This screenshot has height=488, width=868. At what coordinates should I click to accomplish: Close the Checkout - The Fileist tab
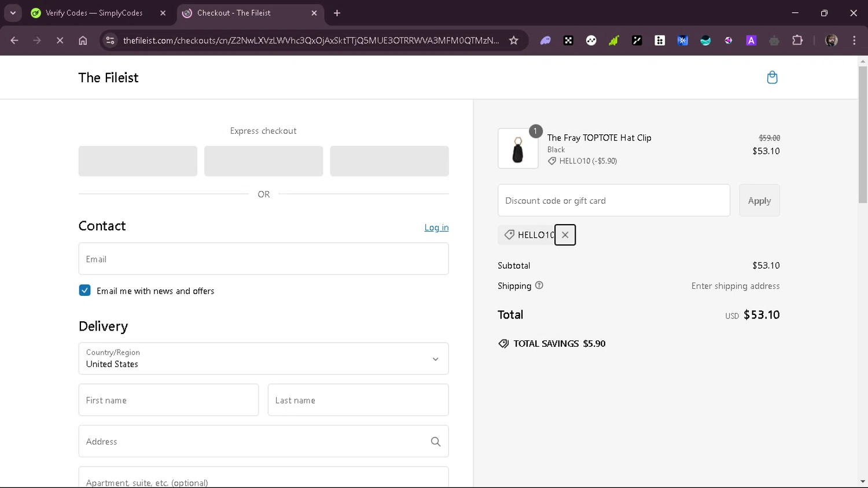click(314, 13)
